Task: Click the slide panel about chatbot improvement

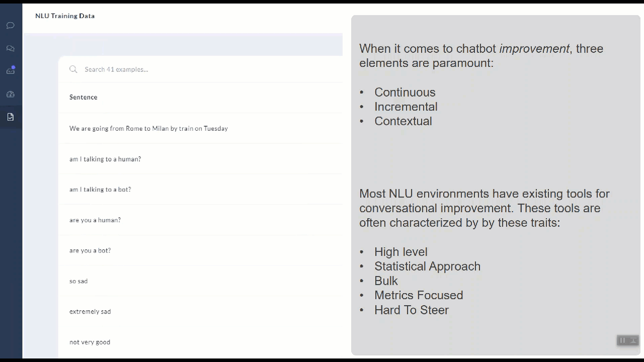Action: [x=496, y=185]
